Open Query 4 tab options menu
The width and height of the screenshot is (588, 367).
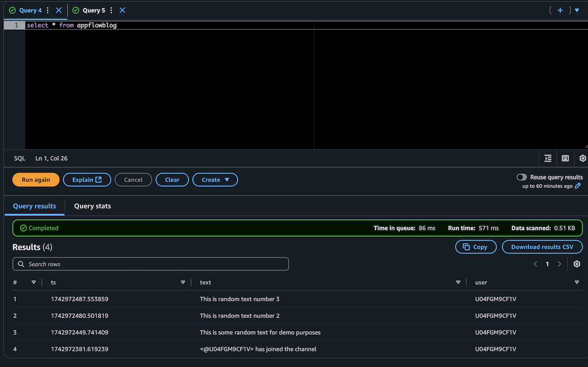pos(48,10)
